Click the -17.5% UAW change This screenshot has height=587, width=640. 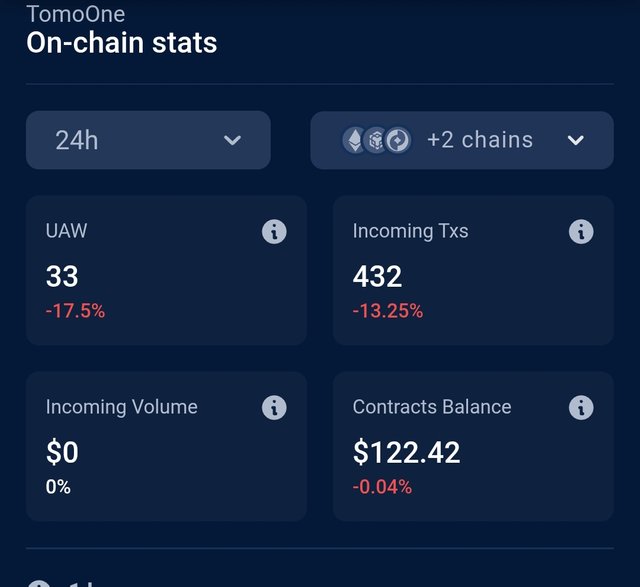point(75,311)
